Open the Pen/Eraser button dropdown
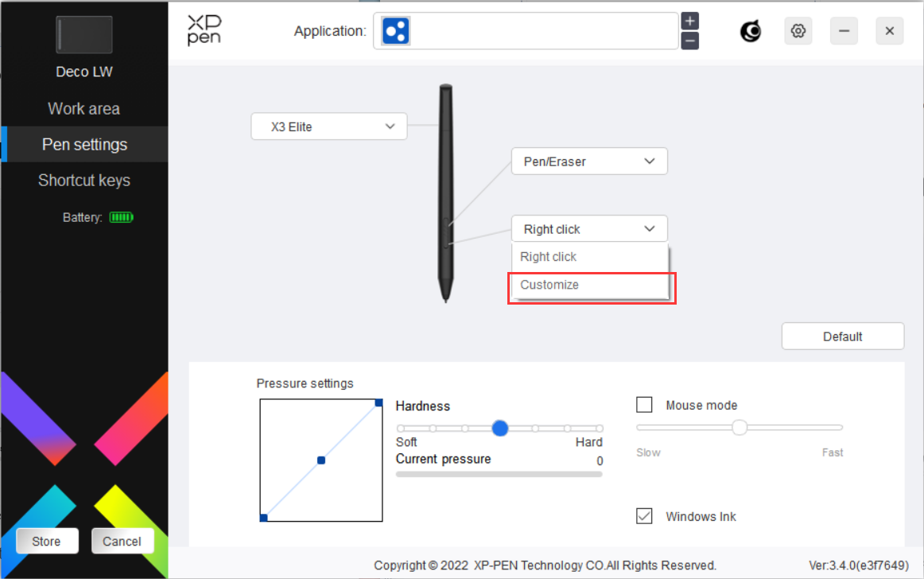Image resolution: width=924 pixels, height=579 pixels. (x=588, y=161)
